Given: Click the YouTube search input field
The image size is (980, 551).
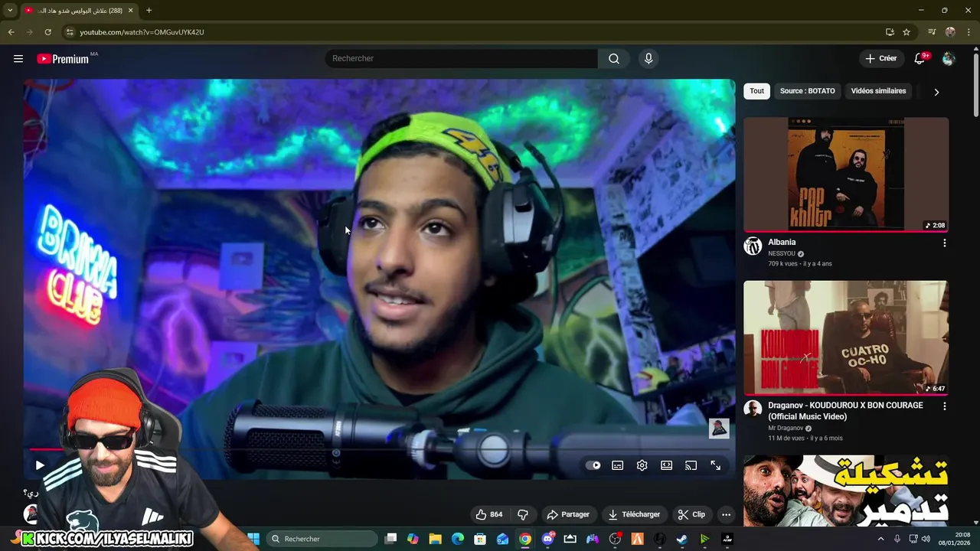Looking at the screenshot, I should pos(462,58).
